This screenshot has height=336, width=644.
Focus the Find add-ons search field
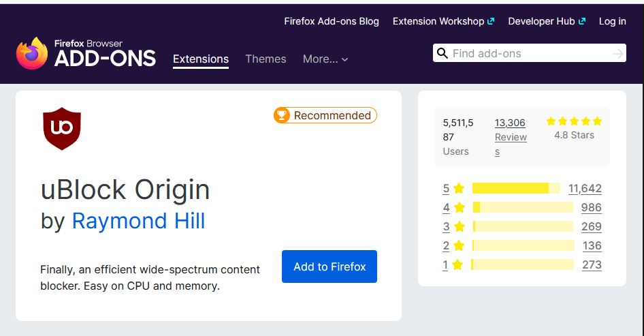(x=530, y=53)
